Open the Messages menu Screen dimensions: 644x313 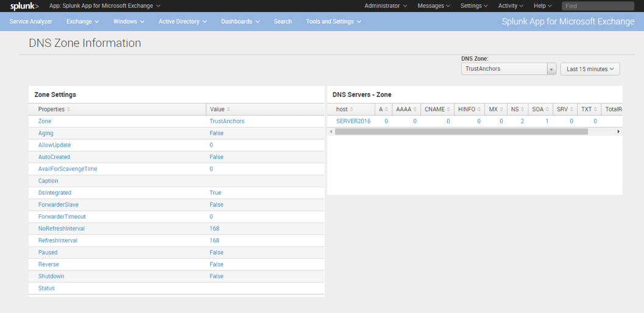pos(434,5)
